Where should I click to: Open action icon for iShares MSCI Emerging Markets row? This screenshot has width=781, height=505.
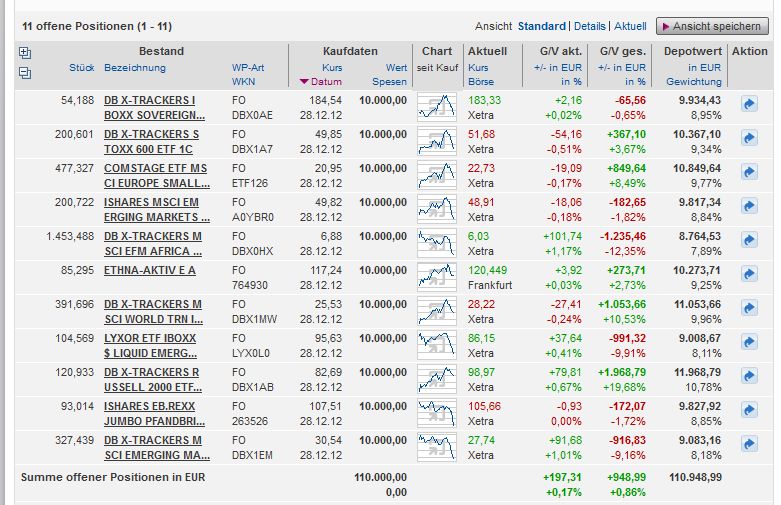749,207
